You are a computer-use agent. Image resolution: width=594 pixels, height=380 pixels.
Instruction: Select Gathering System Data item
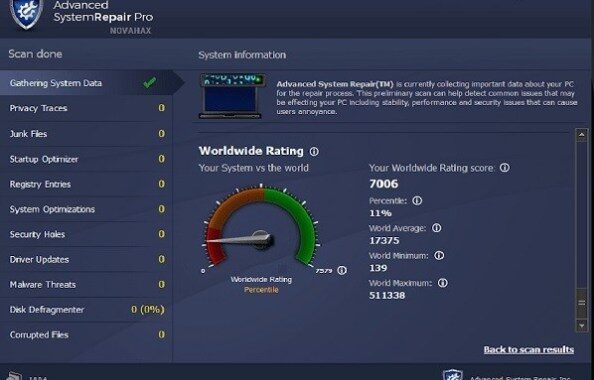[87, 83]
